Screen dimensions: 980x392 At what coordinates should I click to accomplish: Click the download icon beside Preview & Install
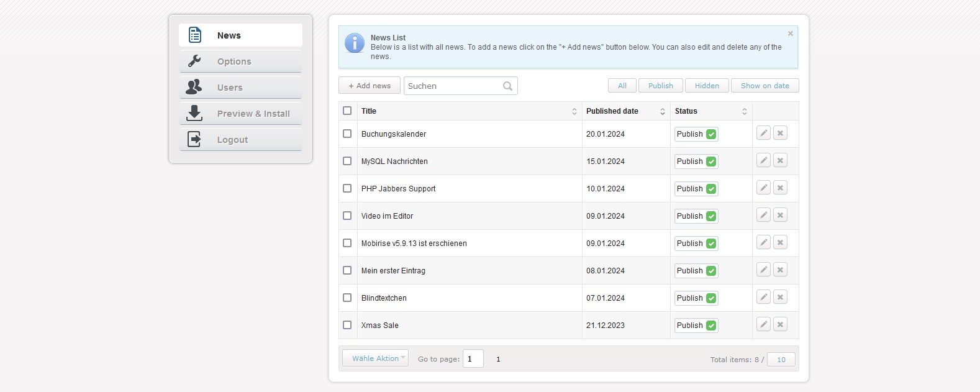(194, 113)
